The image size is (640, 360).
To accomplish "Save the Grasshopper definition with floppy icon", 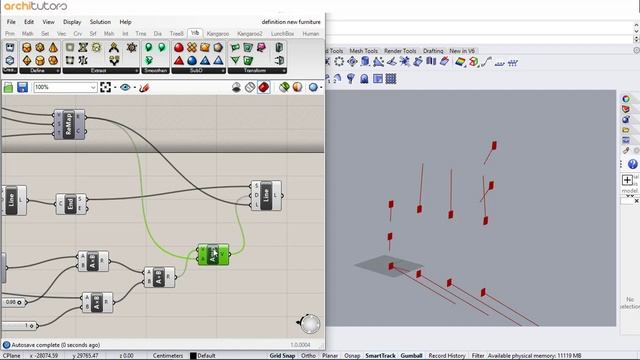I will click(22, 87).
